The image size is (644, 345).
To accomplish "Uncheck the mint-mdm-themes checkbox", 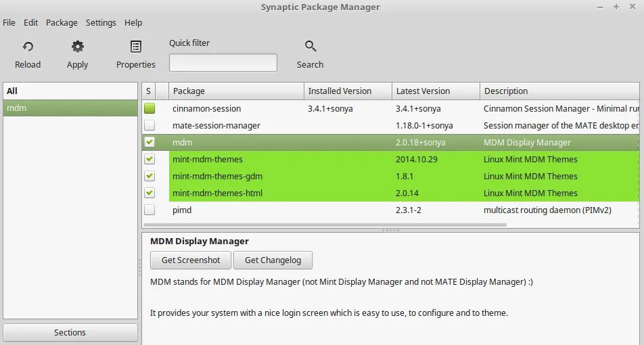I will [x=149, y=159].
